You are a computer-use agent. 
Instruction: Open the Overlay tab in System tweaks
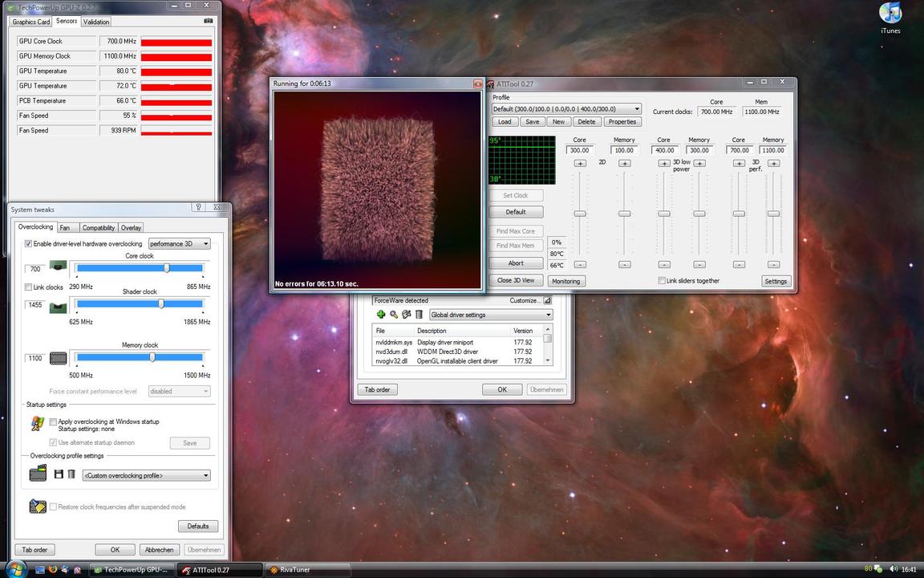pyautogui.click(x=131, y=228)
